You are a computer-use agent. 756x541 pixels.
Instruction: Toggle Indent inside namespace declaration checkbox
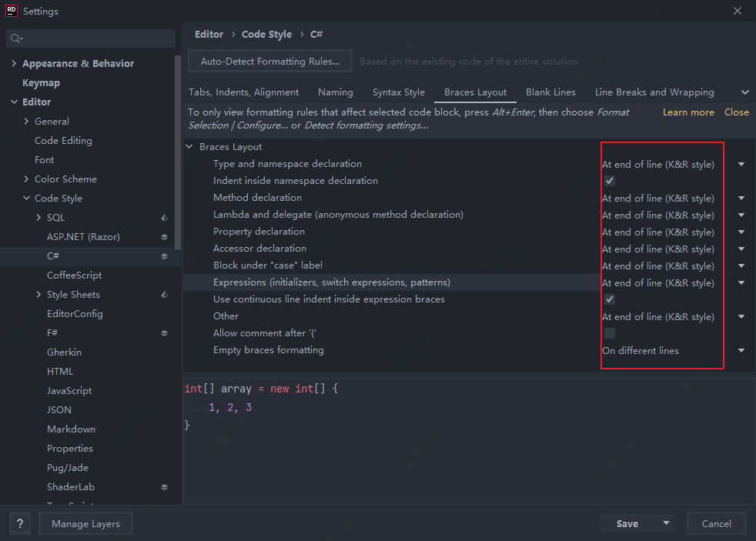click(610, 181)
